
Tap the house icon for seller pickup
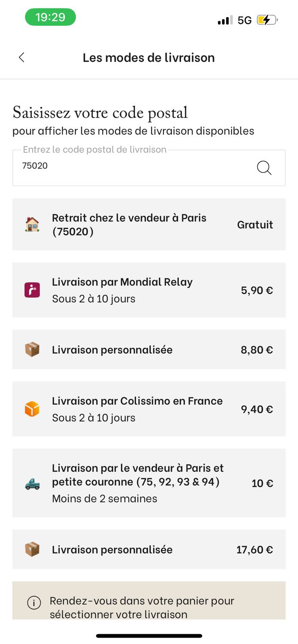[x=32, y=225]
